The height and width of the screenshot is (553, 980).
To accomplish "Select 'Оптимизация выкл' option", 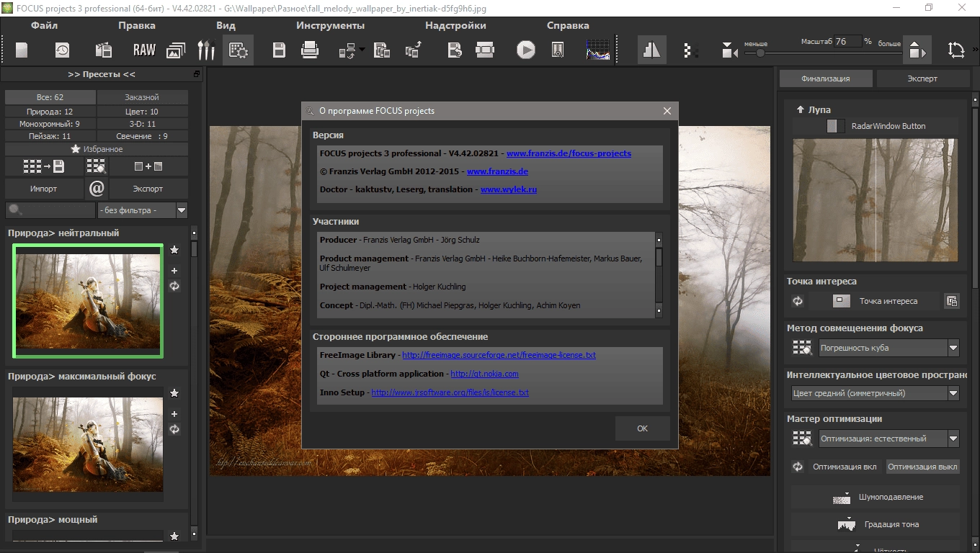I will click(922, 467).
